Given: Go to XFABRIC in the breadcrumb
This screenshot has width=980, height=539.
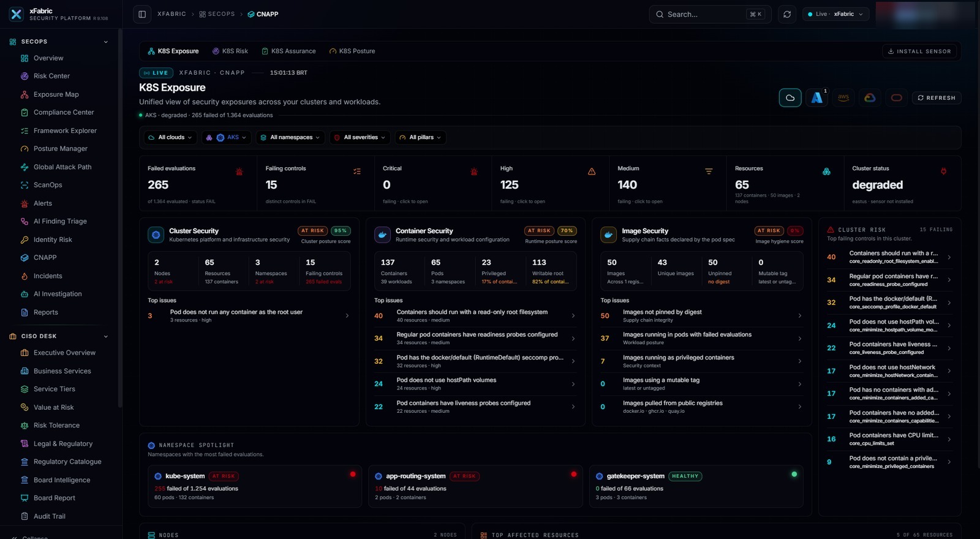Looking at the screenshot, I should pyautogui.click(x=171, y=14).
